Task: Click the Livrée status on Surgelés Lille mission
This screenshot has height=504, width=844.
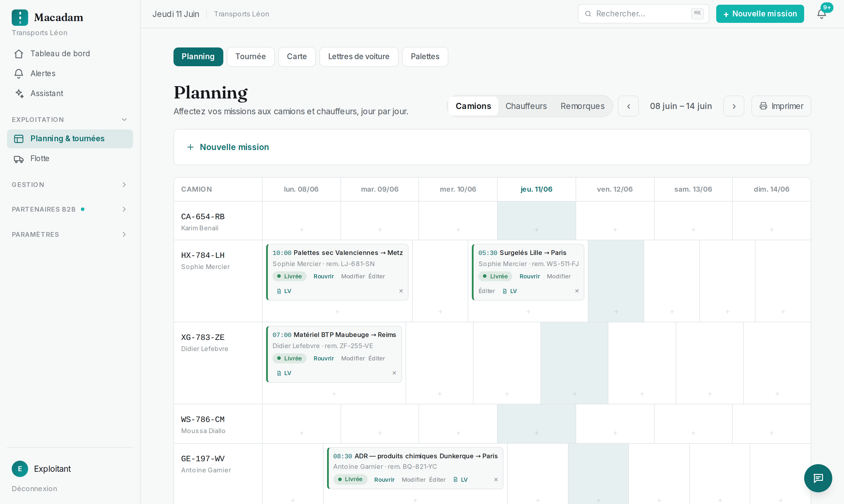Action: click(x=495, y=276)
